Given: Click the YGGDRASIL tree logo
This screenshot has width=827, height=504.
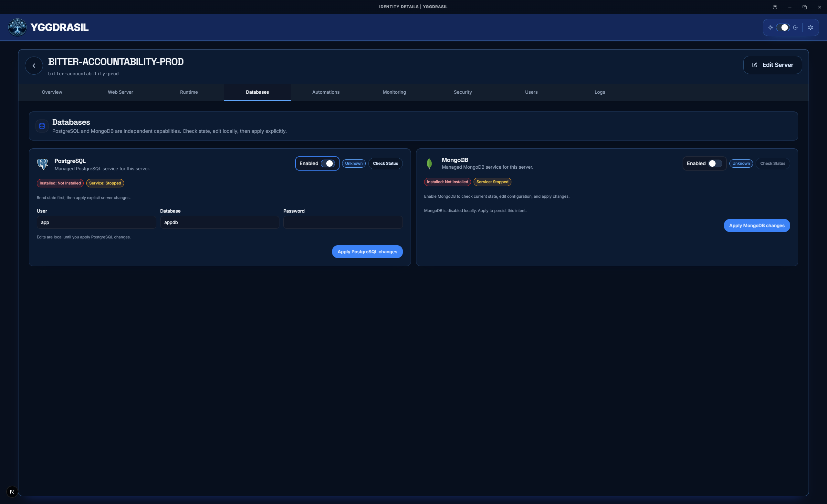Looking at the screenshot, I should pos(17,27).
